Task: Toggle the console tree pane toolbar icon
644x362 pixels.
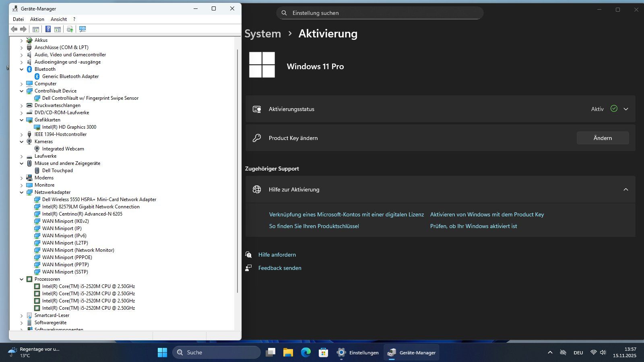Action: [x=36, y=29]
